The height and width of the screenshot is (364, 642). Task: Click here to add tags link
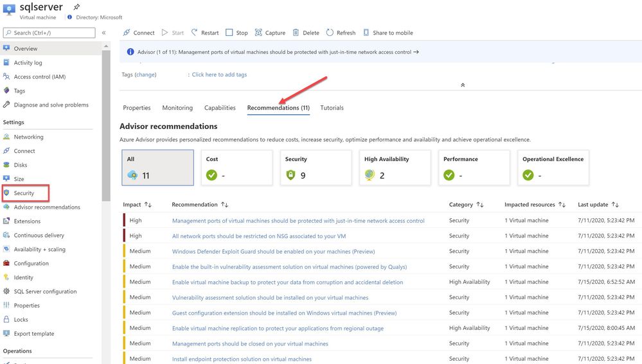tap(219, 74)
